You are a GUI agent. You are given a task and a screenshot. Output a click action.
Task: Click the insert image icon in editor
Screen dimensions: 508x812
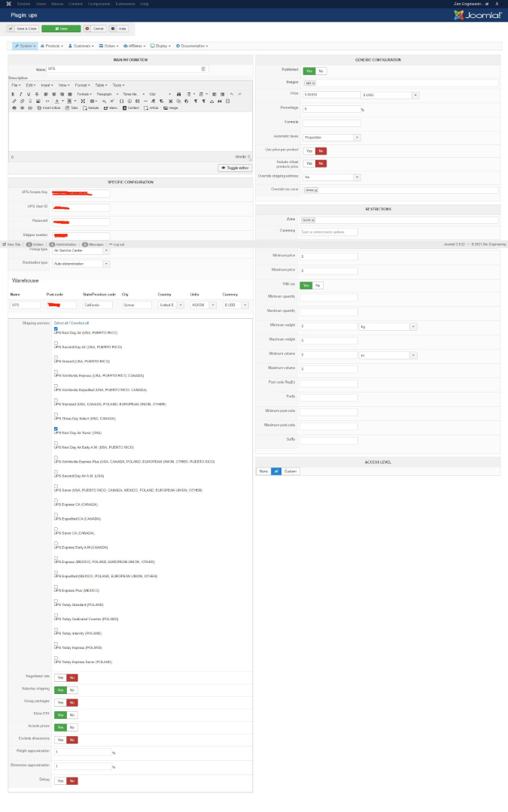point(38,101)
